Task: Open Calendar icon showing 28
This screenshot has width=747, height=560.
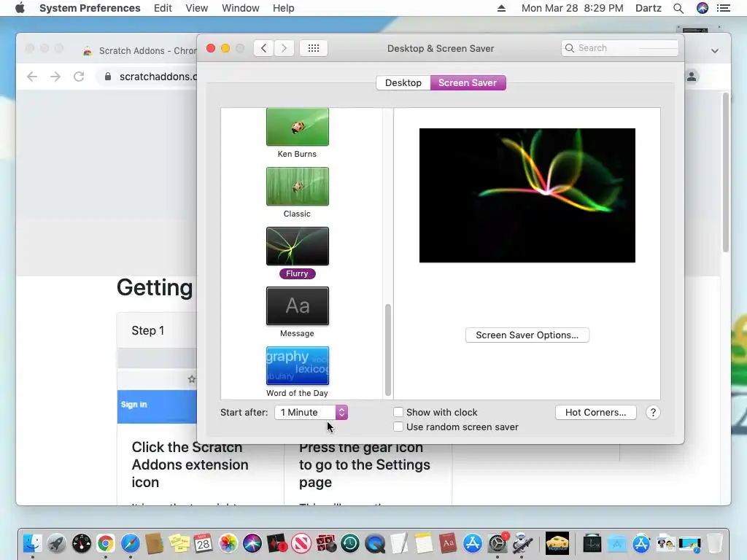Action: coord(204,542)
